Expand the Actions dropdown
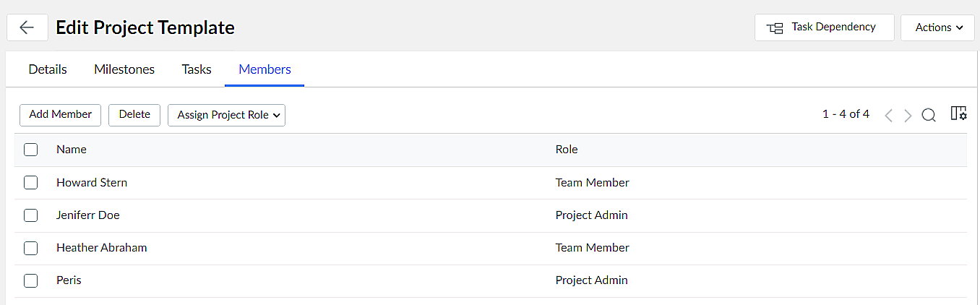 (938, 27)
